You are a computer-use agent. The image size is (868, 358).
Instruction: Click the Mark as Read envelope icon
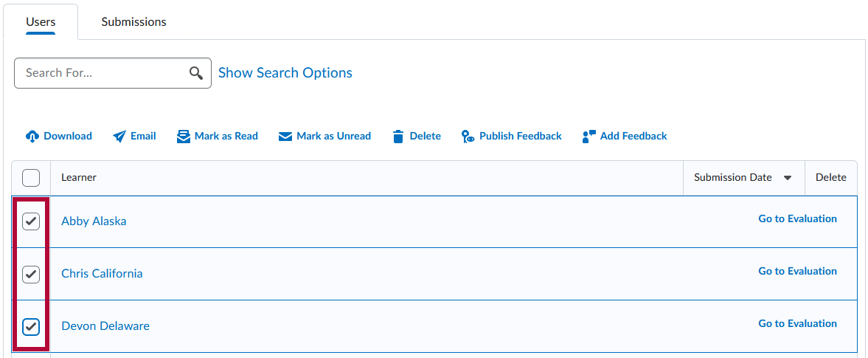pos(184,137)
